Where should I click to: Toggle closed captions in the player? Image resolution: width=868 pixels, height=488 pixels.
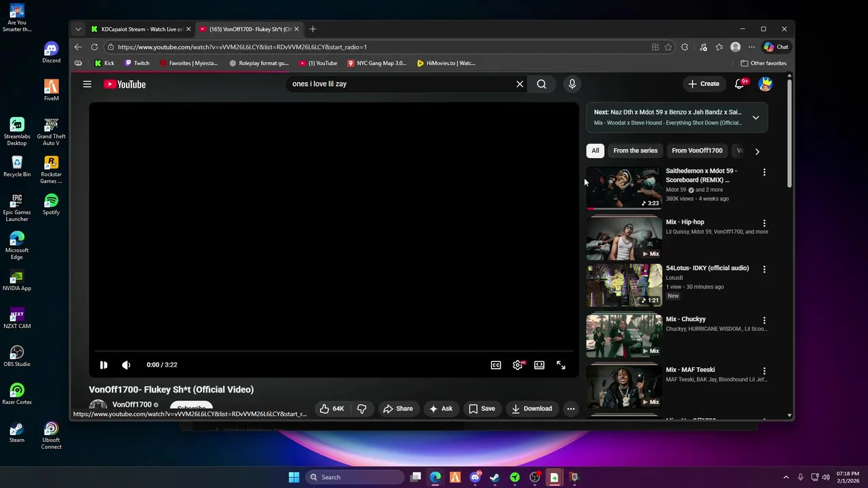(496, 365)
